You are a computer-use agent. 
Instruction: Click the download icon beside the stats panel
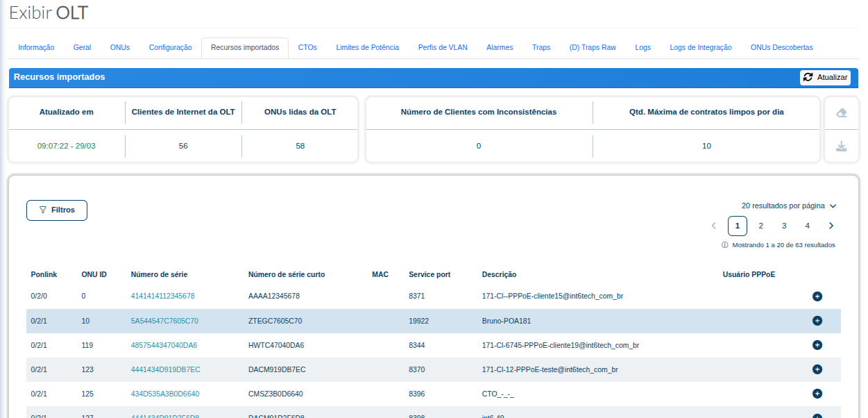[x=841, y=146]
